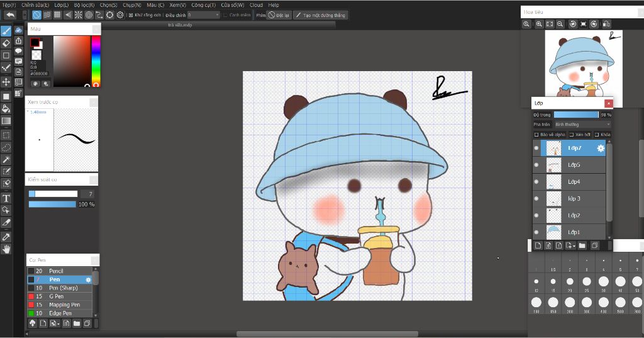Select the Edge Pen brush
Screen dimensions: 644x338
(x=60, y=313)
